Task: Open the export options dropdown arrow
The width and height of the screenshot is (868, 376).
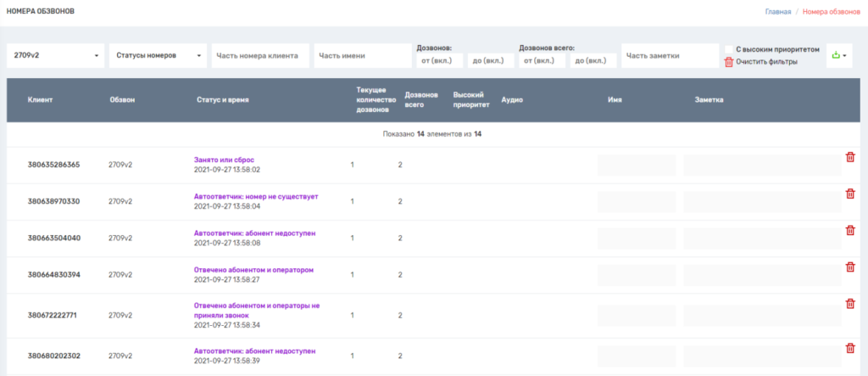Action: click(845, 56)
